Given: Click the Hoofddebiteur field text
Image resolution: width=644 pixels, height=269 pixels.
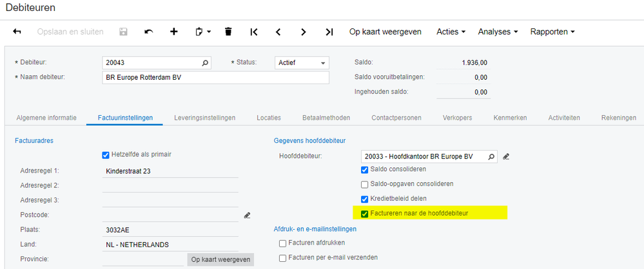Looking at the screenshot, I should pyautogui.click(x=418, y=156).
